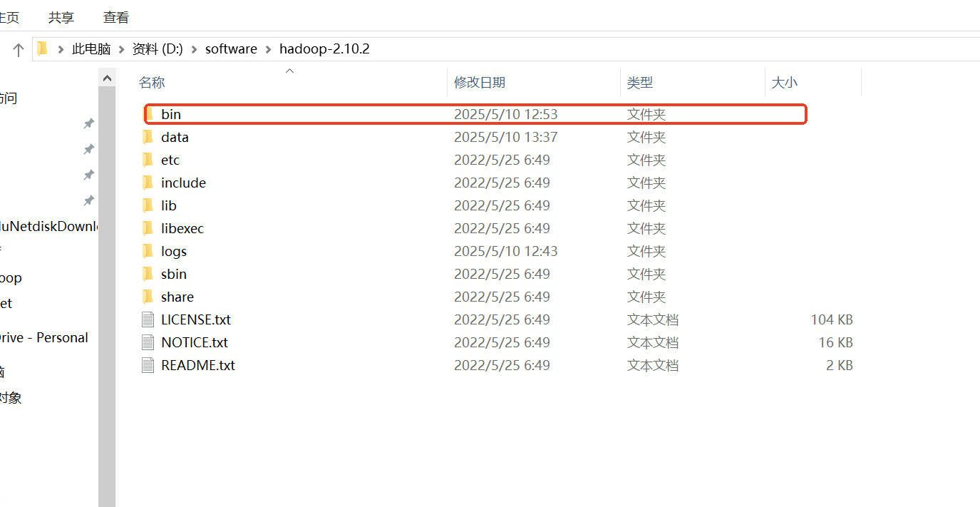Select the include folder name

tap(183, 183)
